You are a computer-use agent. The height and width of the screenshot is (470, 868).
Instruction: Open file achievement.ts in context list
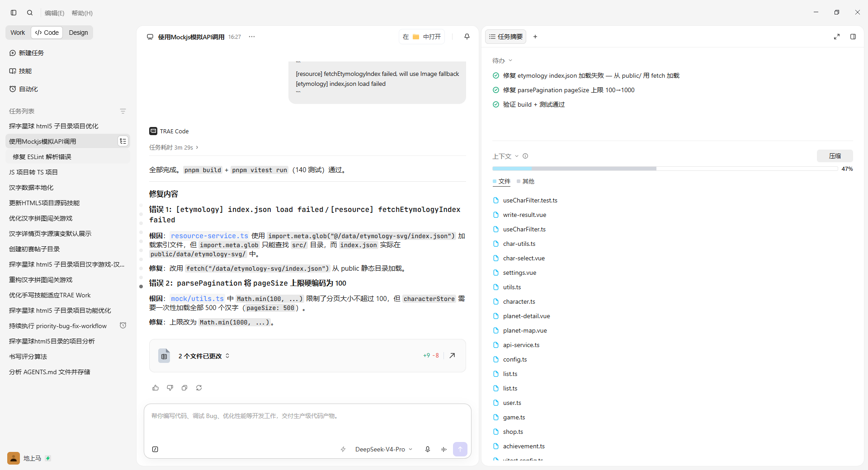coord(524,446)
